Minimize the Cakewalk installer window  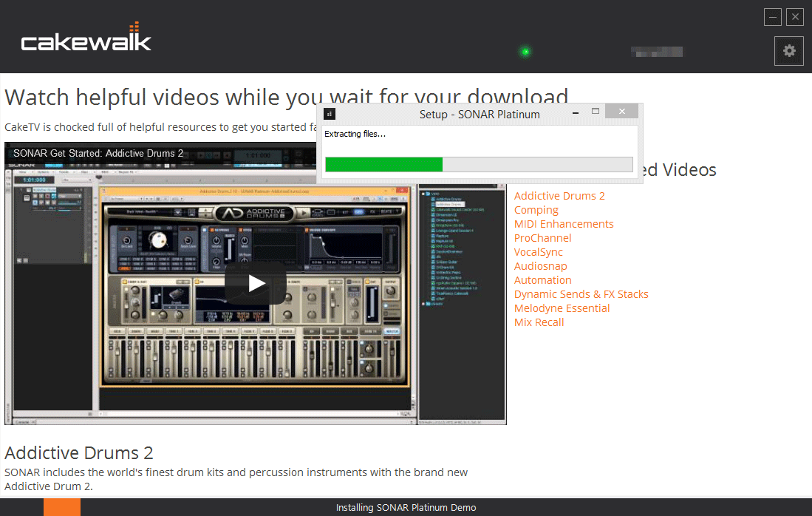click(773, 17)
